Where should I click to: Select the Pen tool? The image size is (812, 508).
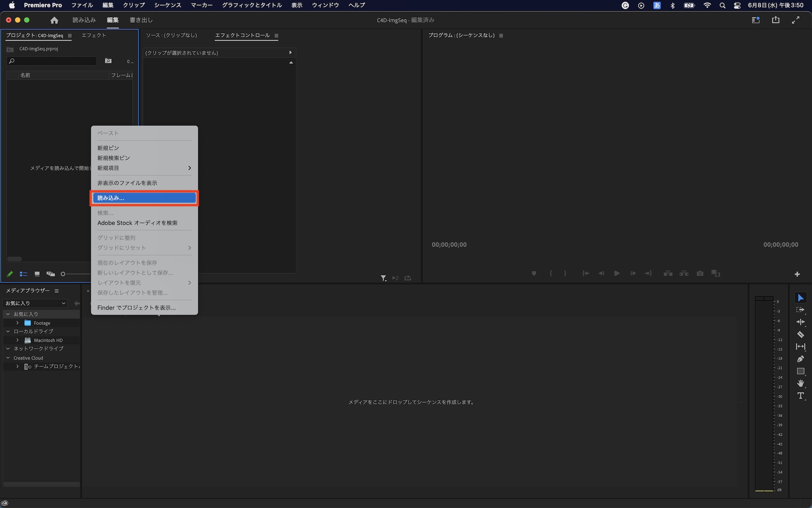coord(800,359)
